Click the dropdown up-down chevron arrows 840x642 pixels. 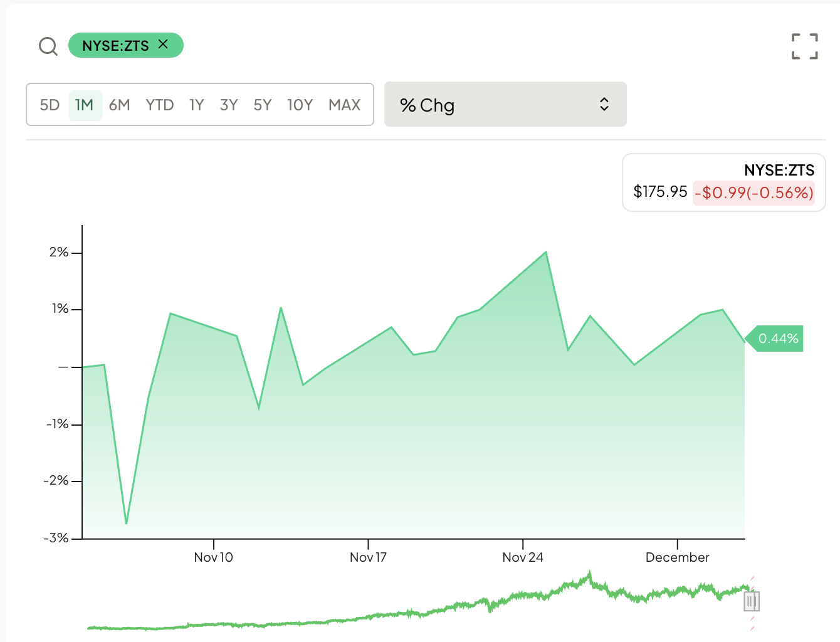point(604,104)
